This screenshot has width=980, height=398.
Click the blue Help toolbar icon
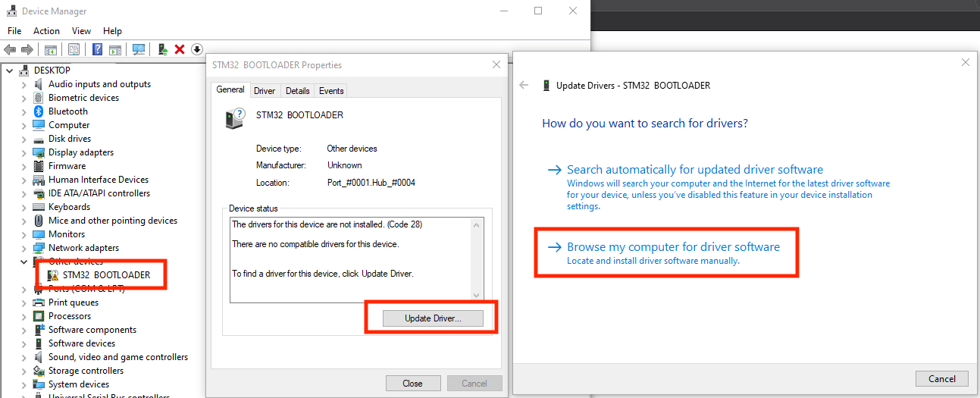[97, 49]
